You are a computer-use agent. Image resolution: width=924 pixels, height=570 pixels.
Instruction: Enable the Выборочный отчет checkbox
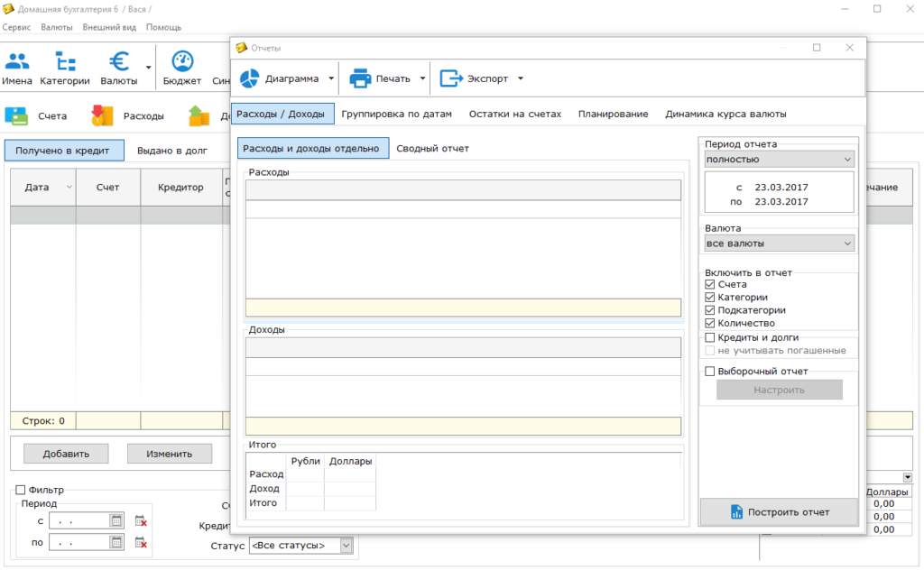(710, 371)
